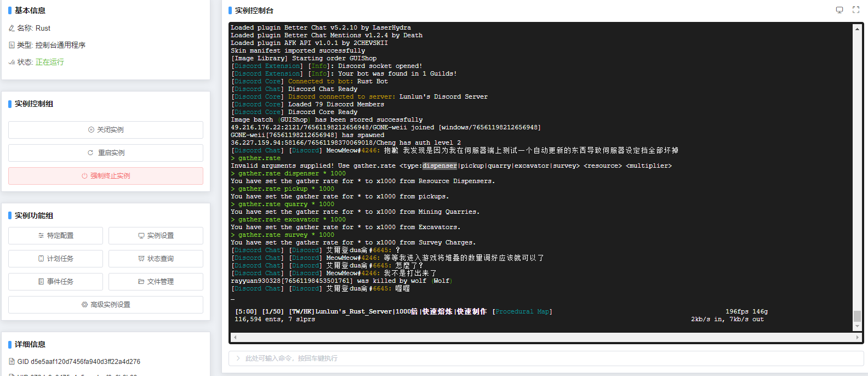Click '196fps 146g' console status text
The image size is (868, 376).
[747, 311]
